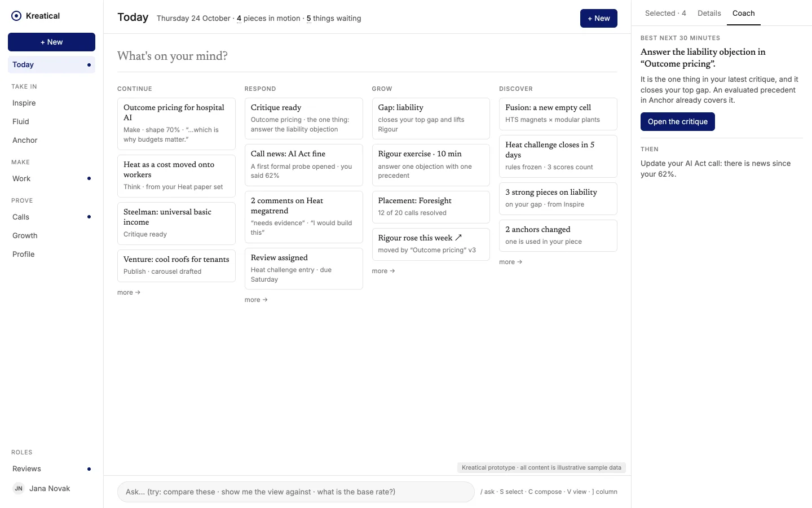This screenshot has height=508, width=812.
Task: Open the Steelman: universal basic income card
Action: tap(176, 224)
